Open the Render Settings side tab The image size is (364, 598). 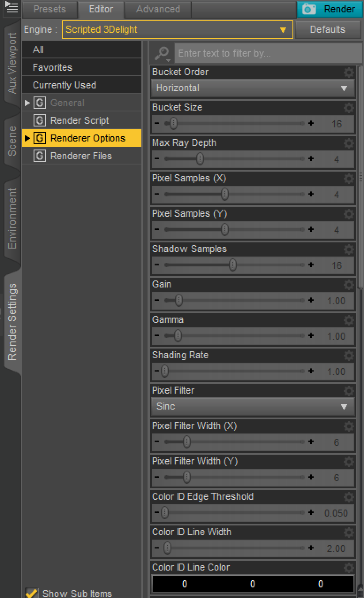12,322
